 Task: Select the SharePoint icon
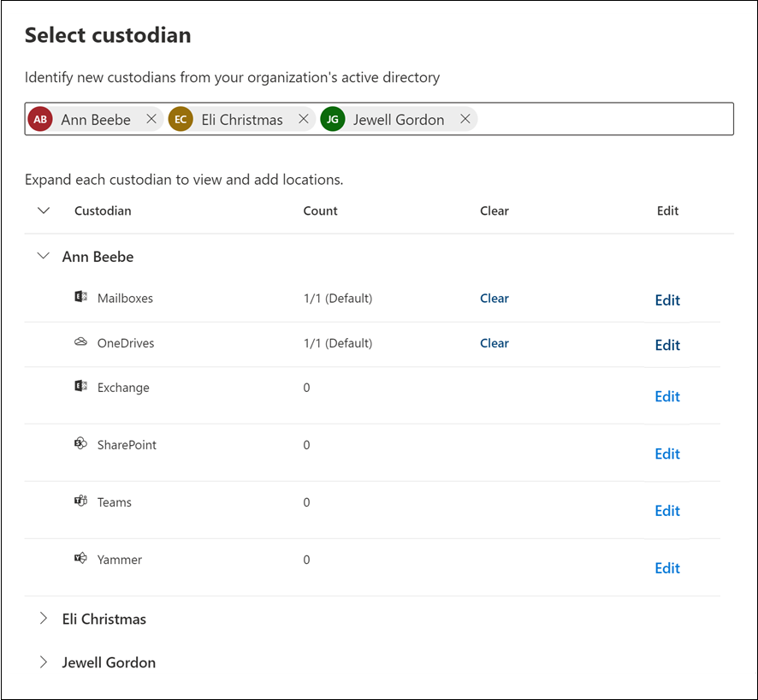tap(80, 443)
